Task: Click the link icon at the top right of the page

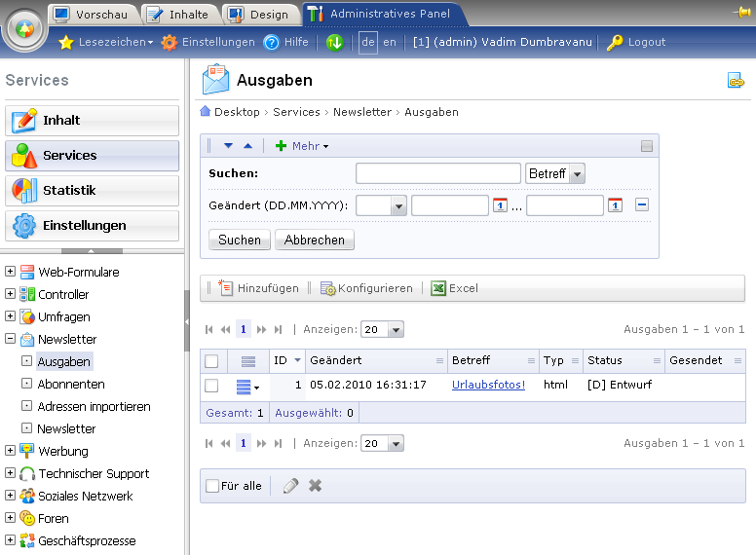Action: pos(736,81)
